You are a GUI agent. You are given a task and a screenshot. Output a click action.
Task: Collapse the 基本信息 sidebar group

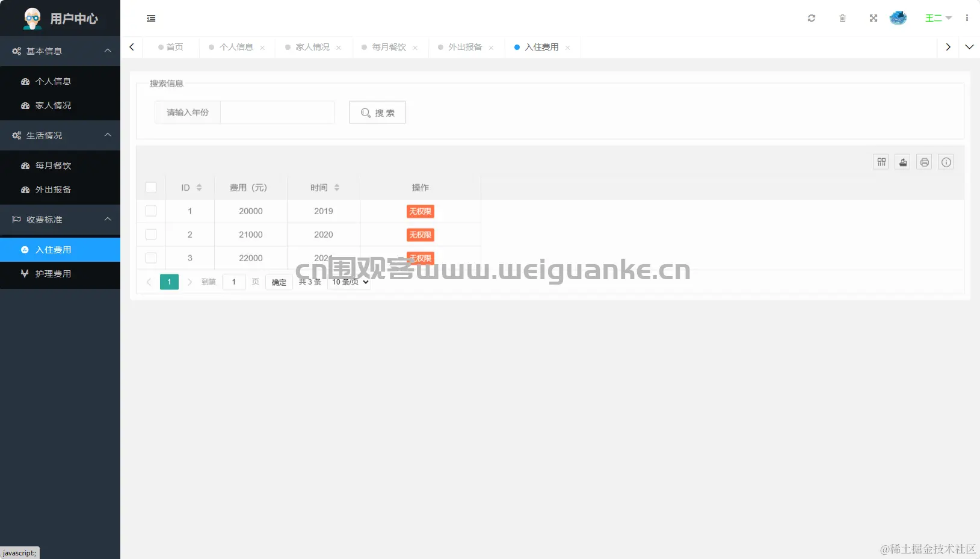pyautogui.click(x=60, y=51)
